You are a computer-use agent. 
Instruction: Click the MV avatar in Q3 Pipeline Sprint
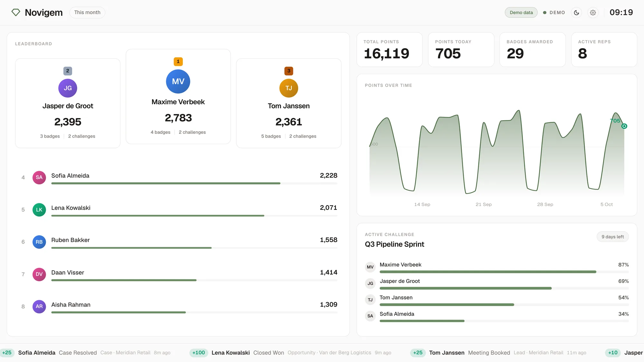pyautogui.click(x=370, y=267)
